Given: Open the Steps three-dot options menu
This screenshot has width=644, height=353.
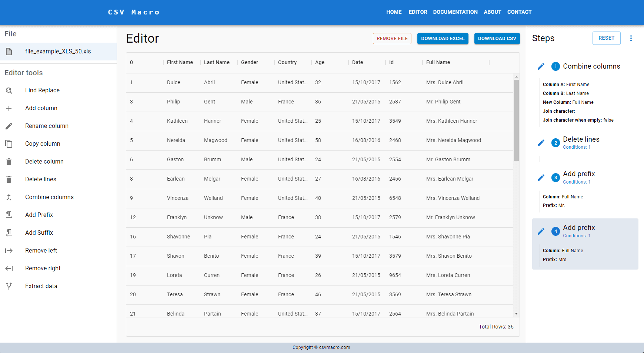Looking at the screenshot, I should point(631,38).
